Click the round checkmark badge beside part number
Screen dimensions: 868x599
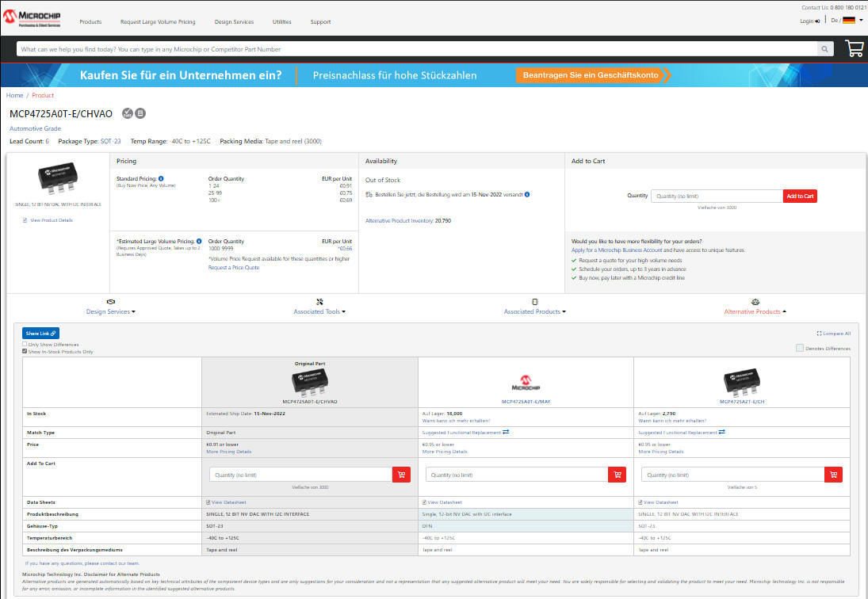click(x=128, y=113)
